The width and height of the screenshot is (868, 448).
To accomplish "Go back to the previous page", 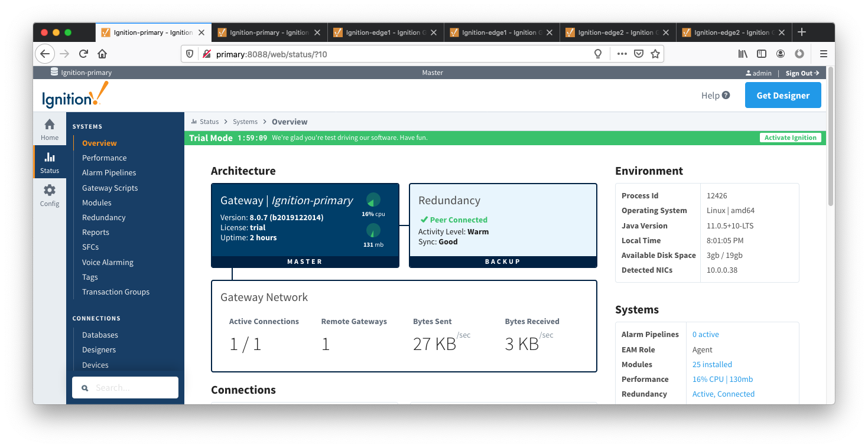I will [45, 54].
